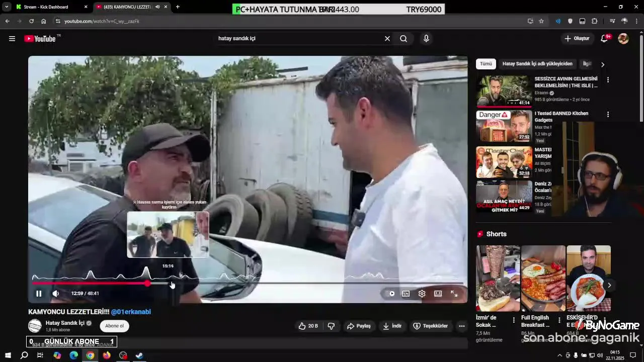The width and height of the screenshot is (644, 362).
Task: Open options menu for BANNED Kitchen Gadgets video
Action: (x=608, y=115)
